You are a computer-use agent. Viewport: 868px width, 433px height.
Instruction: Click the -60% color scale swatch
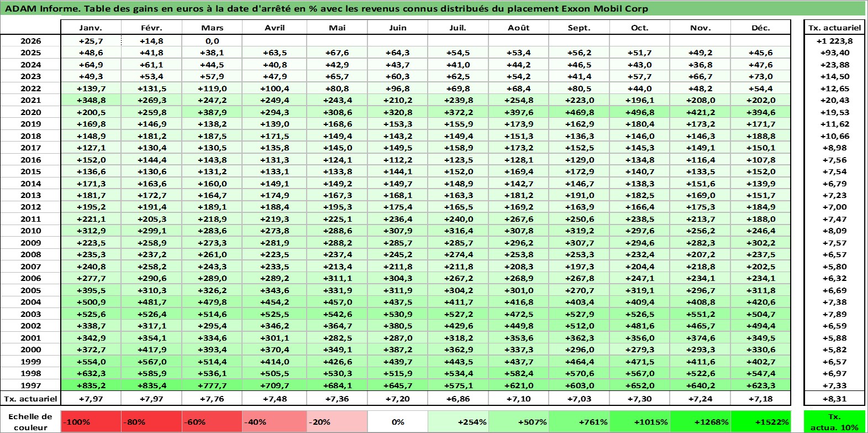pos(212,422)
